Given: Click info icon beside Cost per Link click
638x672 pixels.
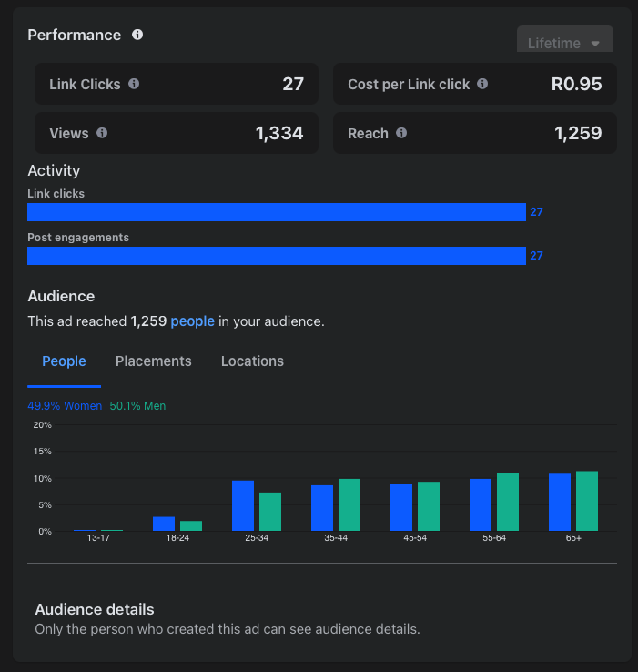Looking at the screenshot, I should pos(482,84).
